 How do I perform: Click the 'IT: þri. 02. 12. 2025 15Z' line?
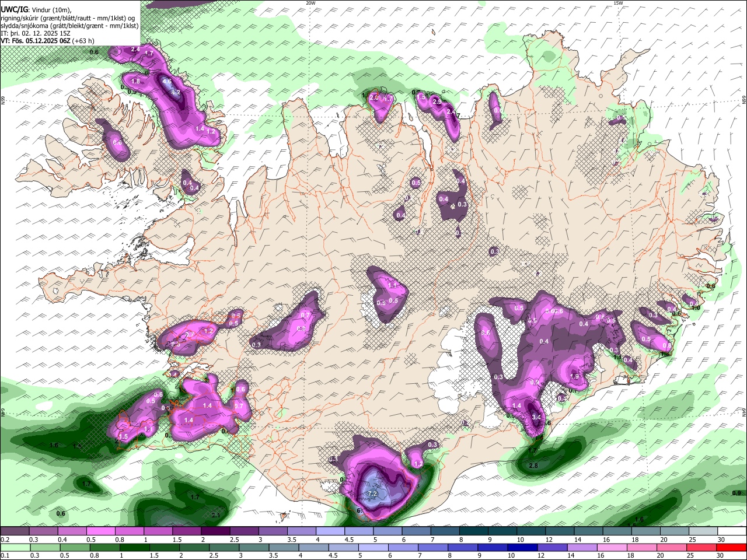pyautogui.click(x=36, y=33)
